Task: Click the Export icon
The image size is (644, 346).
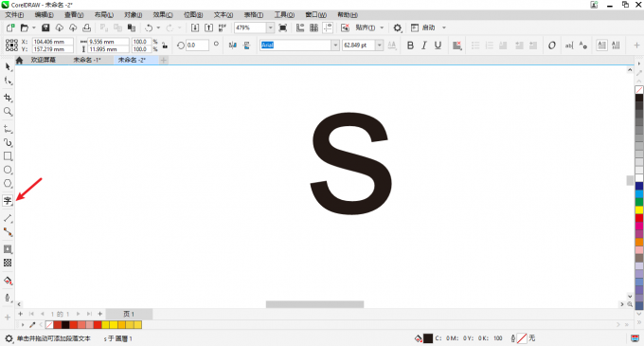Action: [208, 27]
